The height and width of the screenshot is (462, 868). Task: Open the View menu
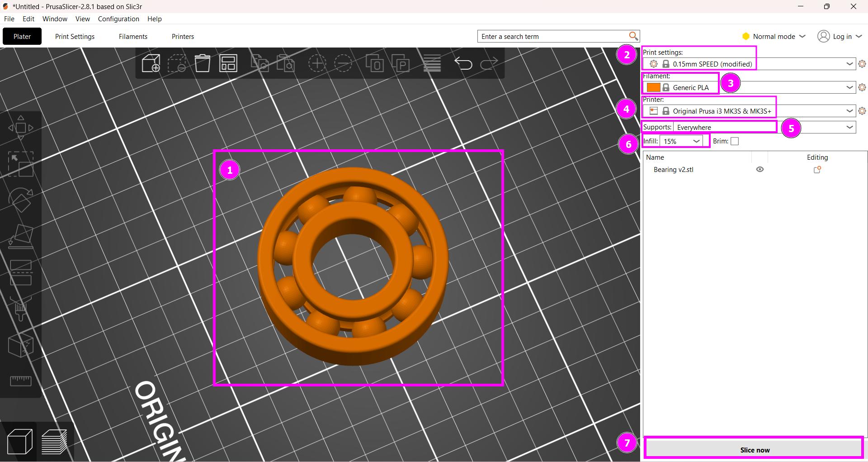click(x=82, y=19)
